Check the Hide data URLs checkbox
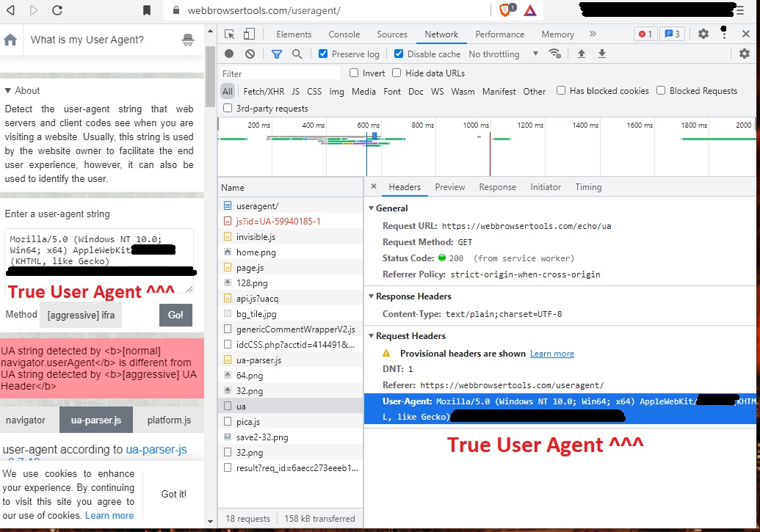This screenshot has width=760, height=532. point(397,73)
